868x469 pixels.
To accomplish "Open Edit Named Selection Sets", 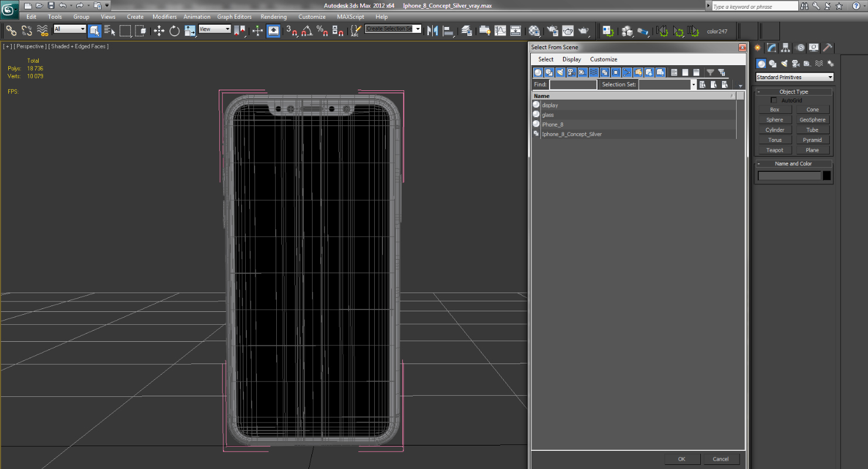I will click(355, 30).
